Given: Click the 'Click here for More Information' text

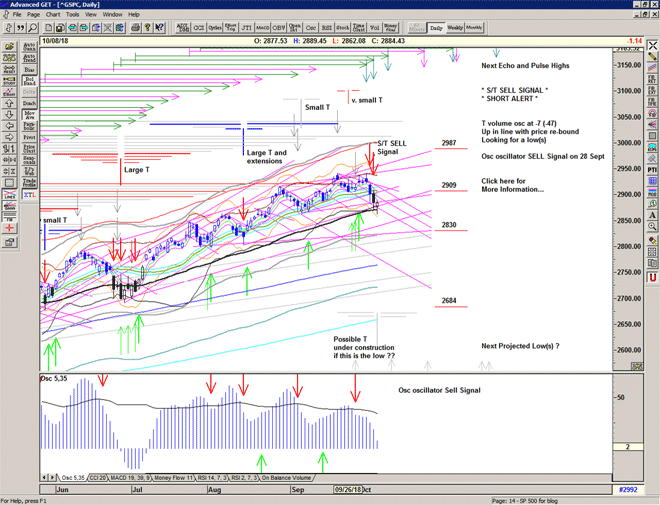Looking at the screenshot, I should point(513,184).
